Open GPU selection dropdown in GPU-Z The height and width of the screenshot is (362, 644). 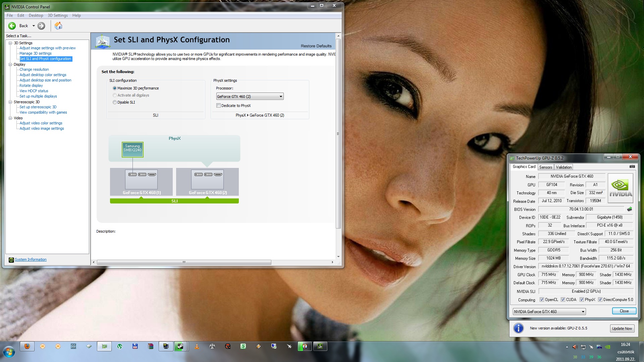coord(549,311)
